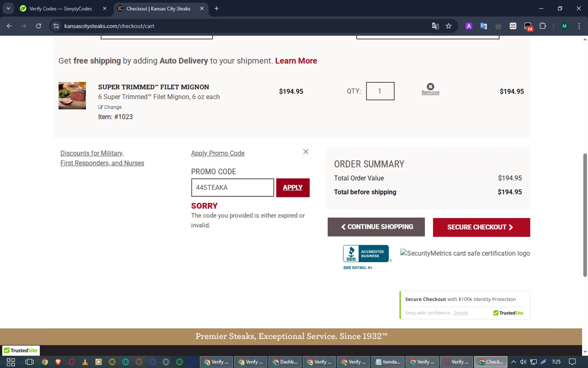Image resolution: width=588 pixels, height=368 pixels.
Task: Go forward in browser history
Action: 24,26
